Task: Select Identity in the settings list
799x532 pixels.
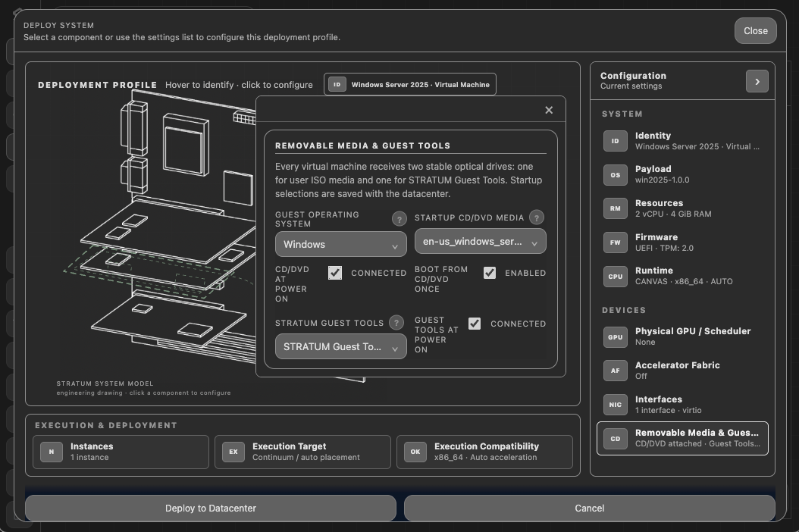Action: click(682, 141)
